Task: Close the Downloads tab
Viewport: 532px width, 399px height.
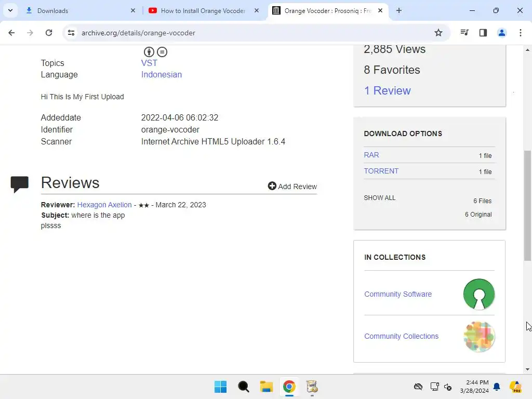Action: pyautogui.click(x=133, y=10)
